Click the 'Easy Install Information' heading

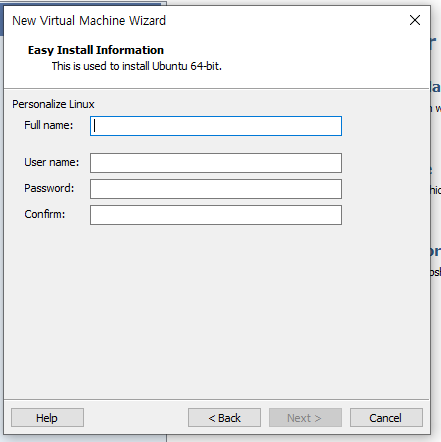click(96, 50)
